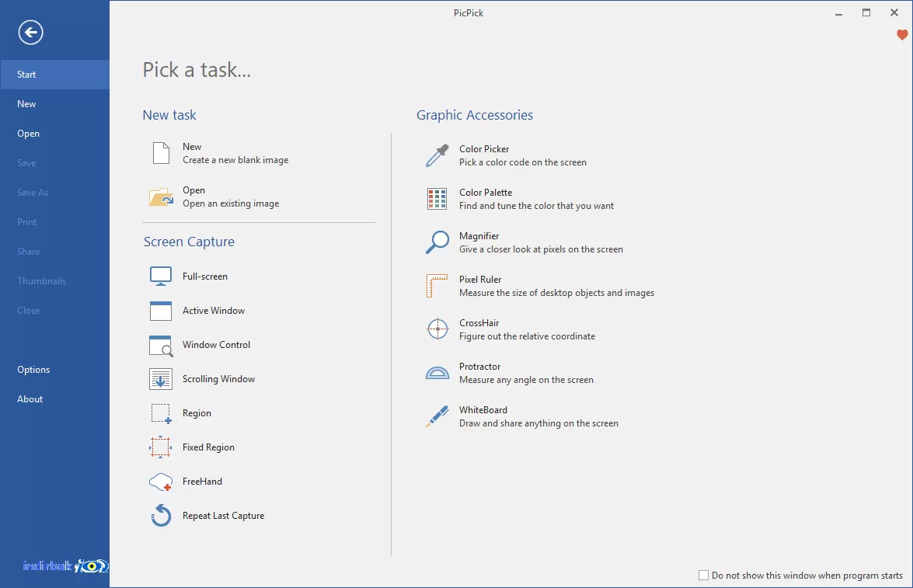Click the Region capture icon
The width and height of the screenshot is (913, 588).
coord(162,413)
